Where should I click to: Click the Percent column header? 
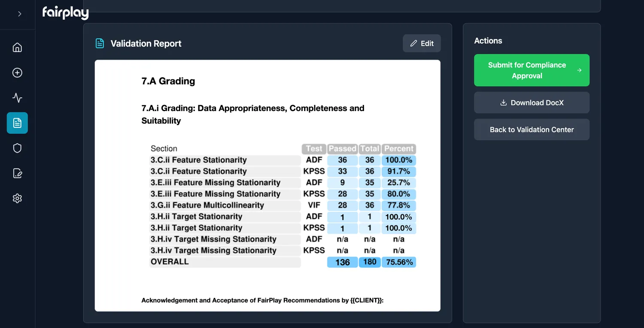[x=398, y=149]
